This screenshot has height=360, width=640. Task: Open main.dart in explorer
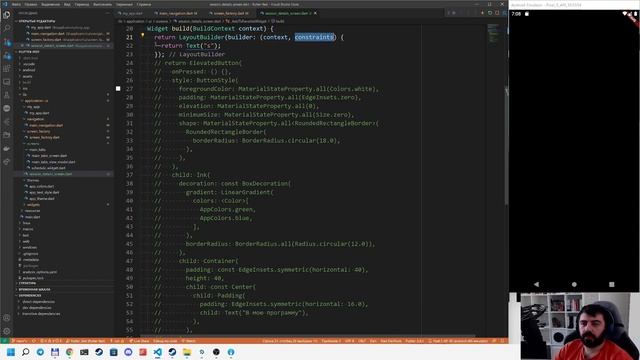pyautogui.click(x=32, y=217)
